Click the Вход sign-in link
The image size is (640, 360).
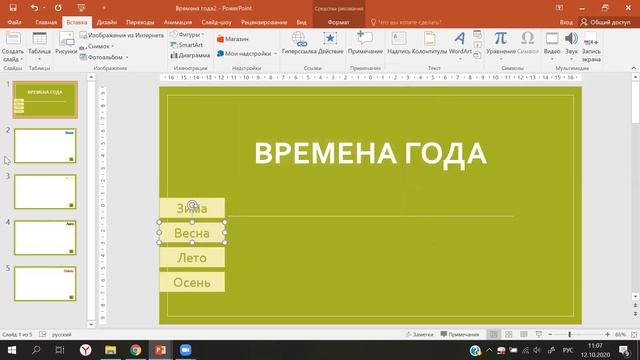(x=566, y=22)
